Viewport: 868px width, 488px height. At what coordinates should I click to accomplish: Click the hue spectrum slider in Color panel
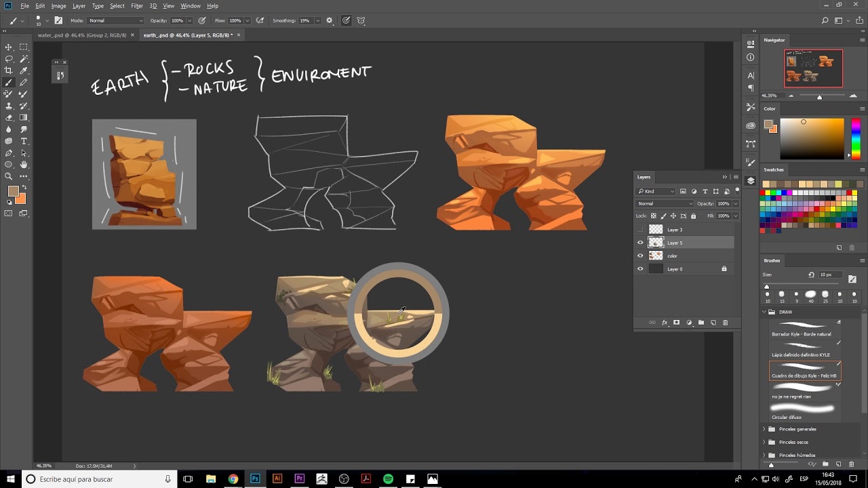[x=856, y=139]
